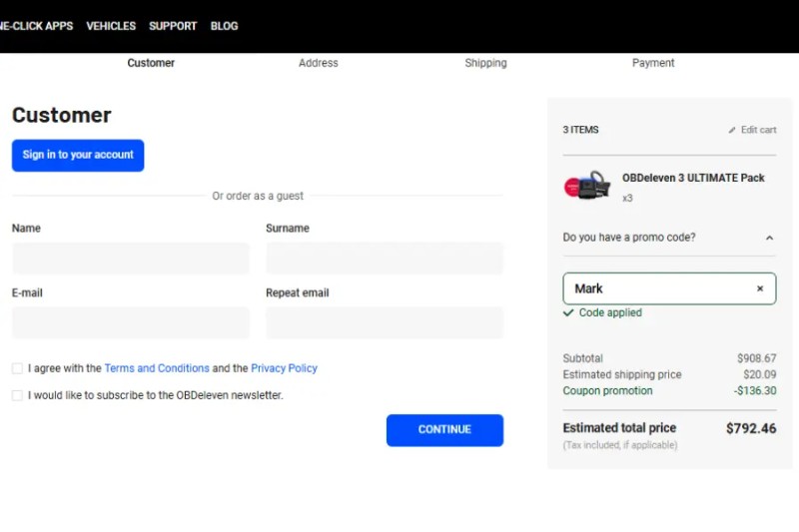Click the Code applied status text
The image size is (799, 532).
610,312
